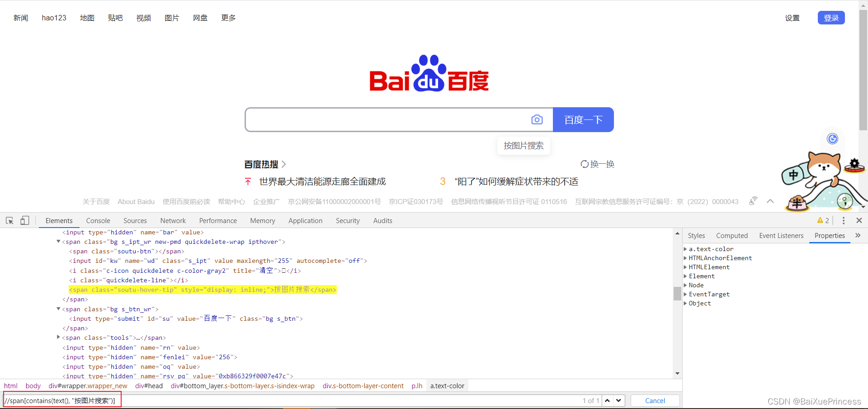
Task: Open the 图片 link
Action: click(172, 18)
